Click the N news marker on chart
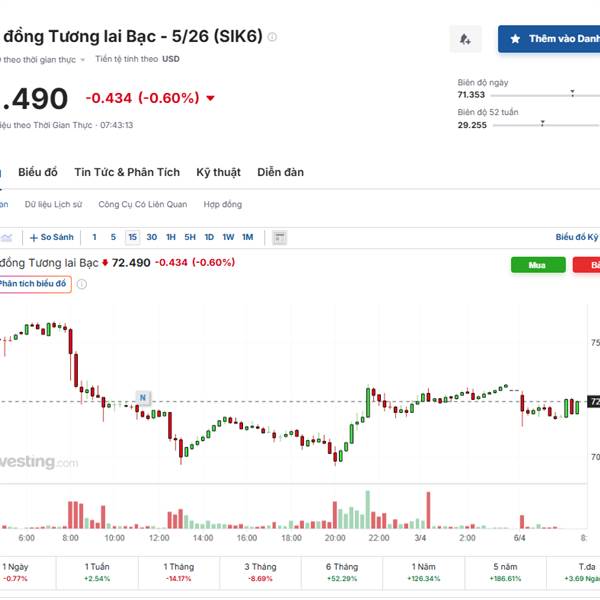This screenshot has width=600, height=600. point(143,398)
